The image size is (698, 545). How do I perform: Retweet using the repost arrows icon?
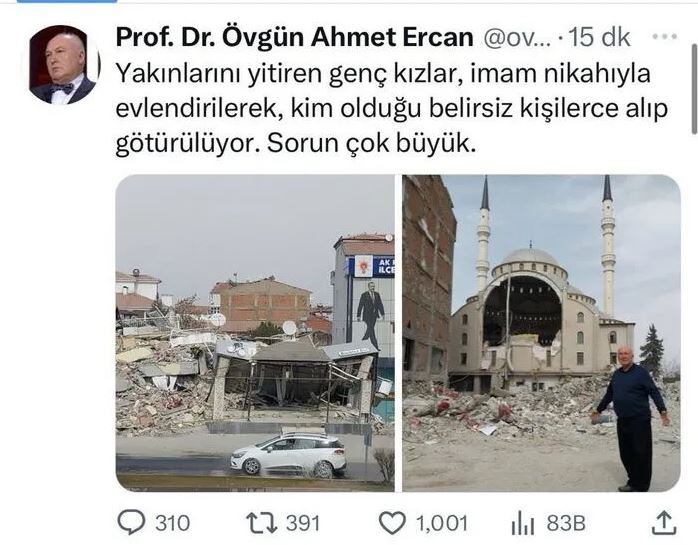pyautogui.click(x=262, y=523)
